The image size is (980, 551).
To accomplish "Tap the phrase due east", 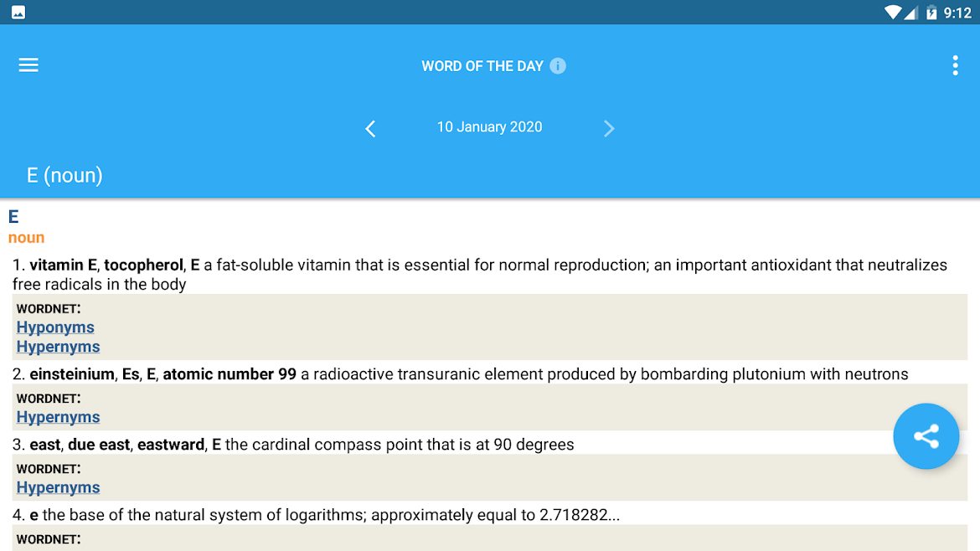I will [x=99, y=445].
